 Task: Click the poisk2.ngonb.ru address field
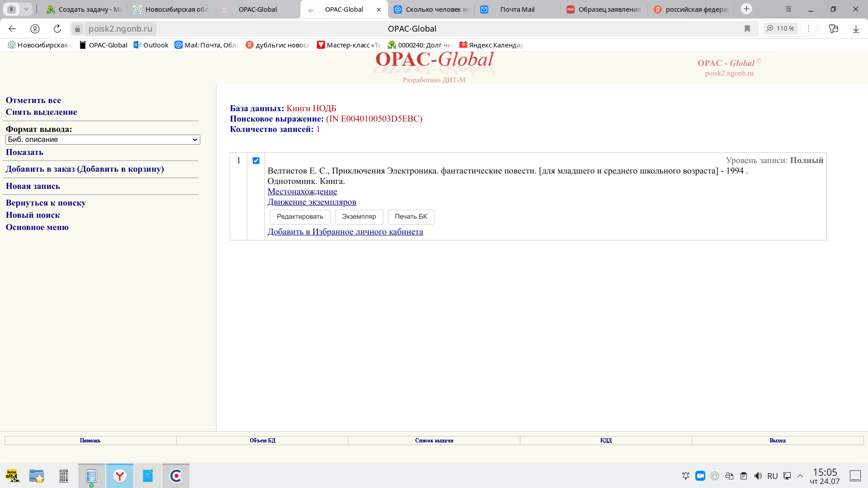point(120,29)
